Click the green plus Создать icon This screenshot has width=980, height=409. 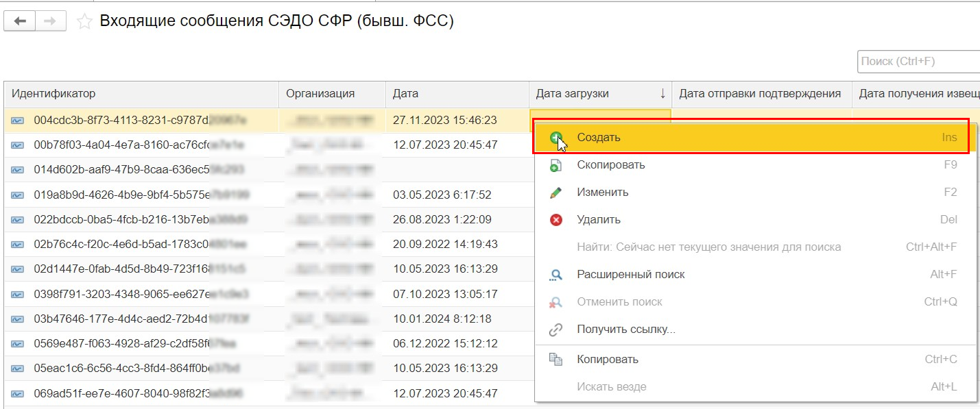coord(556,138)
